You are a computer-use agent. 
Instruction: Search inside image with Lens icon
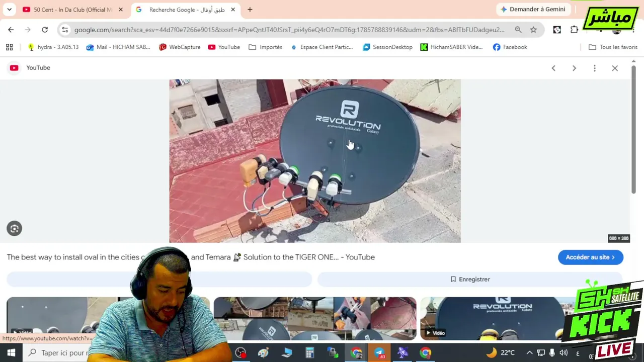pyautogui.click(x=14, y=229)
